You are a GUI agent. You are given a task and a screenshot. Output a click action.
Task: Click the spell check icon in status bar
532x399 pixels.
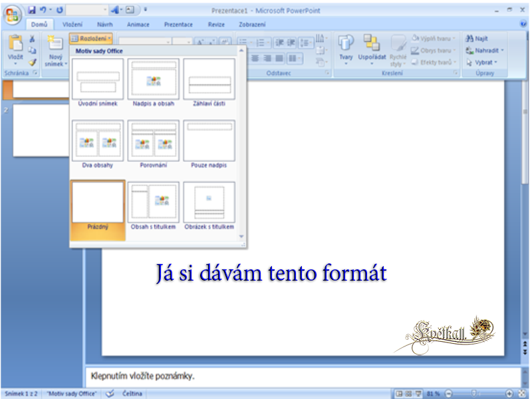tap(110, 394)
